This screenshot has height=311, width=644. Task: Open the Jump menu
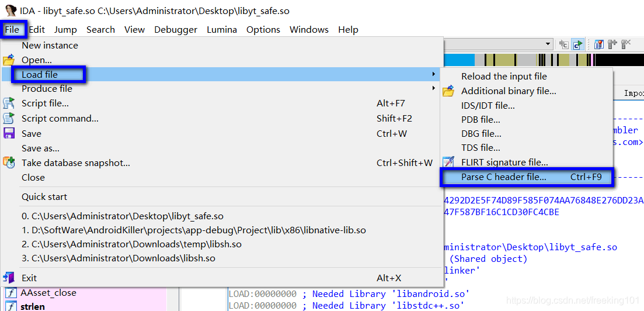(x=65, y=30)
